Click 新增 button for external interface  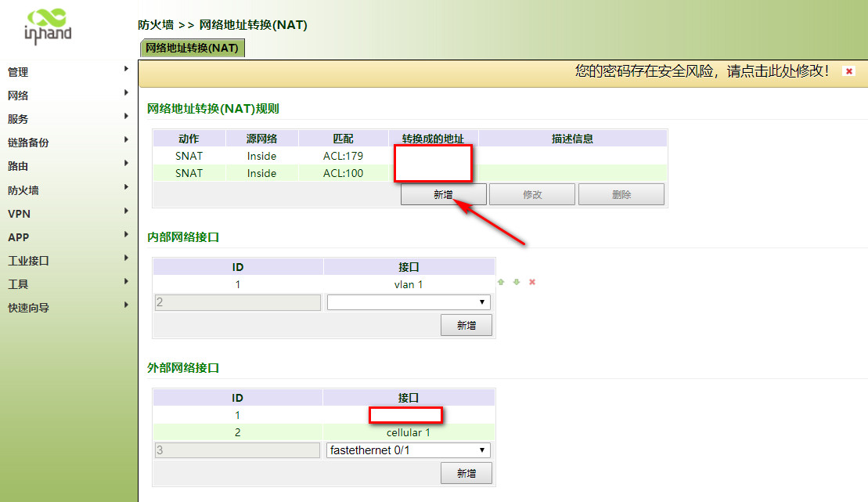(466, 473)
